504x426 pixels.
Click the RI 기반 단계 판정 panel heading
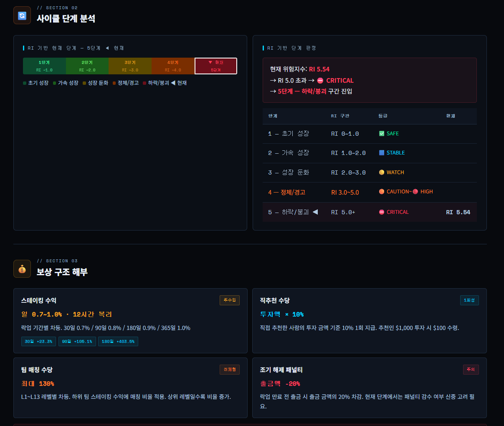click(x=291, y=48)
